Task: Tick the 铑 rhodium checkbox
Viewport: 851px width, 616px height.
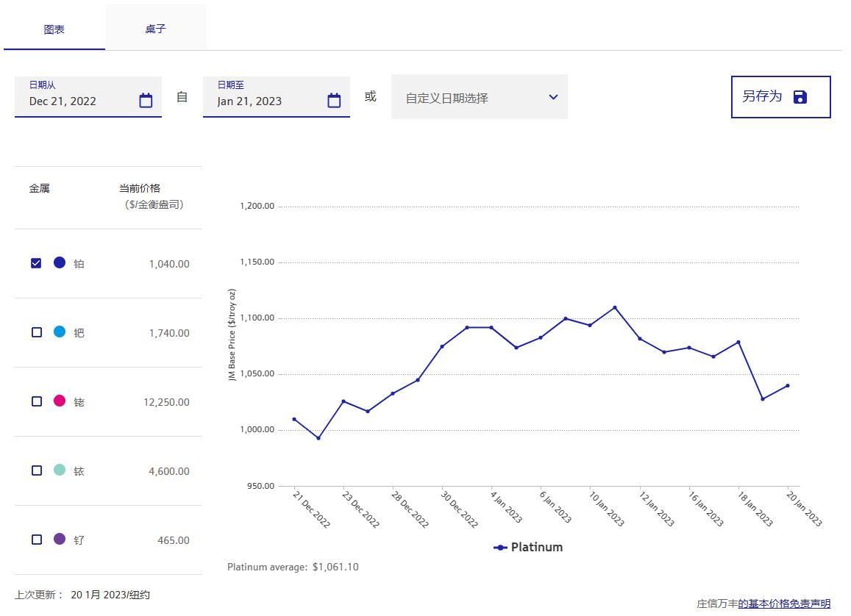Action: [x=37, y=401]
